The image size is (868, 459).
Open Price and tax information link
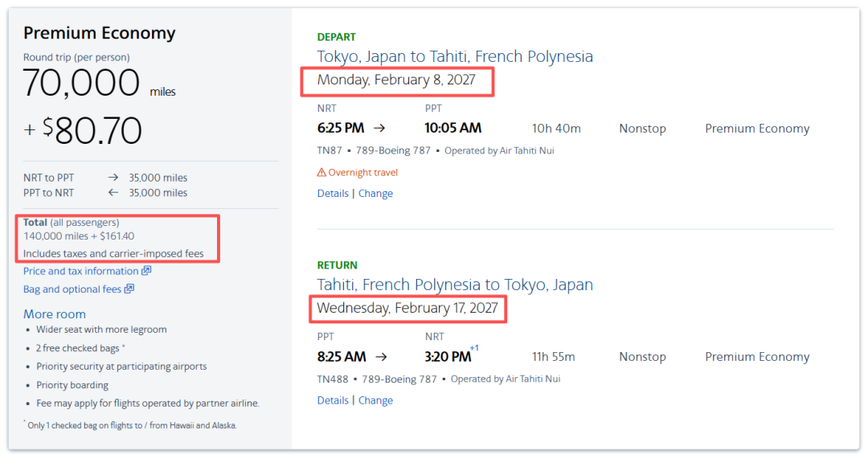tap(81, 271)
